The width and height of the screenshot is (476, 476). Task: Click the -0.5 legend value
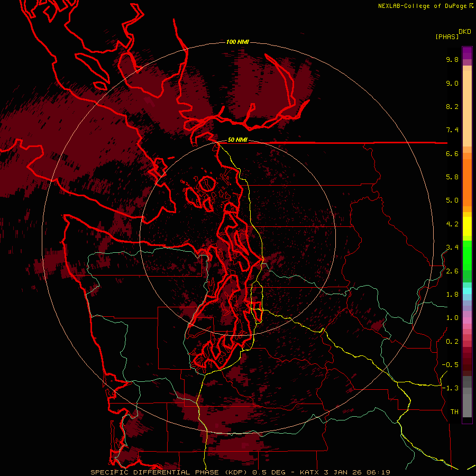pos(450,365)
